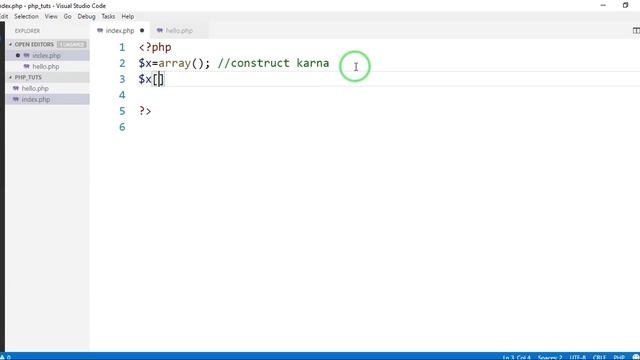This screenshot has height=360, width=640.
Task: Click the UTF-8 encoding in status bar
Action: (578, 357)
